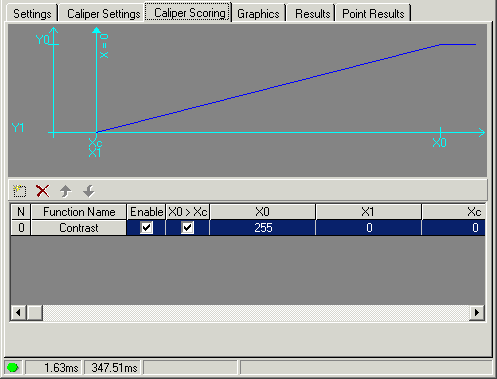The height and width of the screenshot is (379, 497).
Task: Edit the X1 value 0 cell
Action: 369,228
